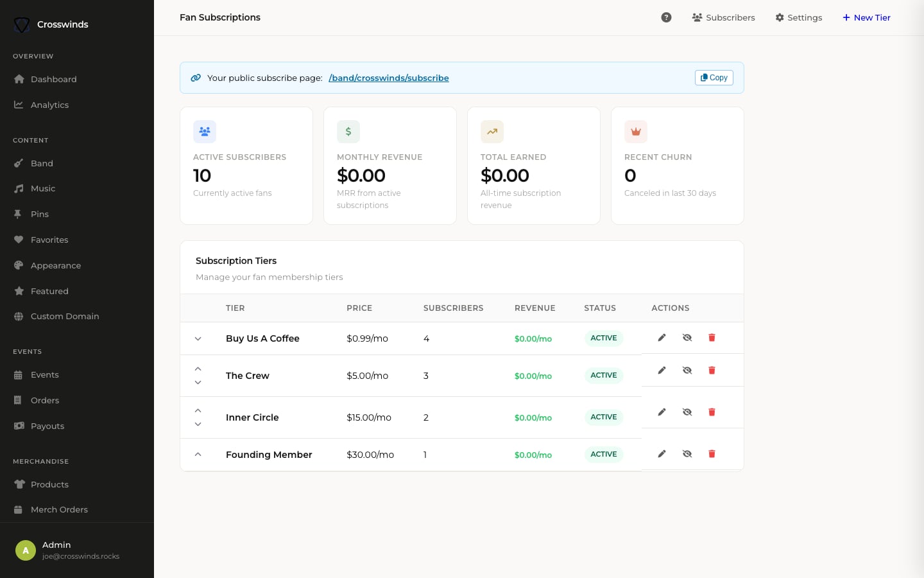This screenshot has height=578, width=924.
Task: Move Buy Us A Coffee tier down
Action: coord(198,339)
